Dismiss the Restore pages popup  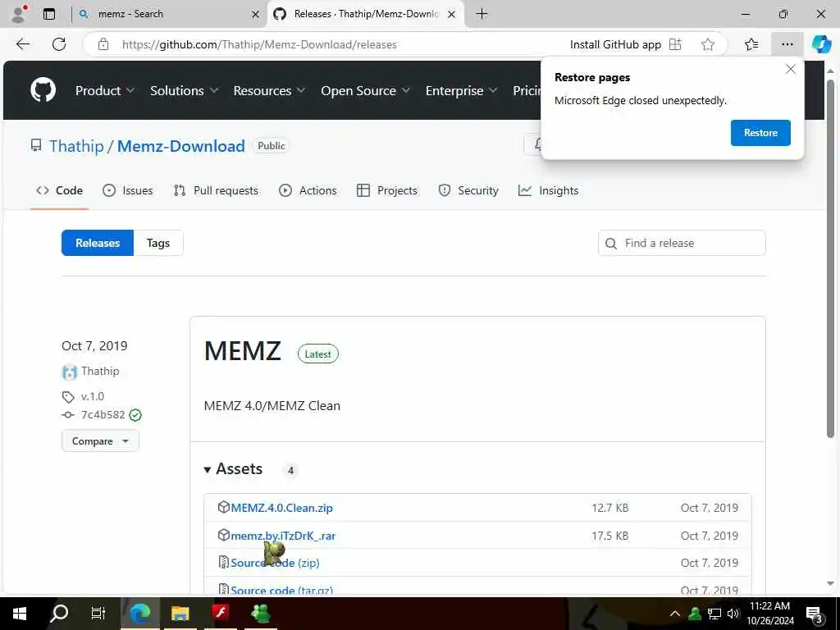click(x=790, y=69)
